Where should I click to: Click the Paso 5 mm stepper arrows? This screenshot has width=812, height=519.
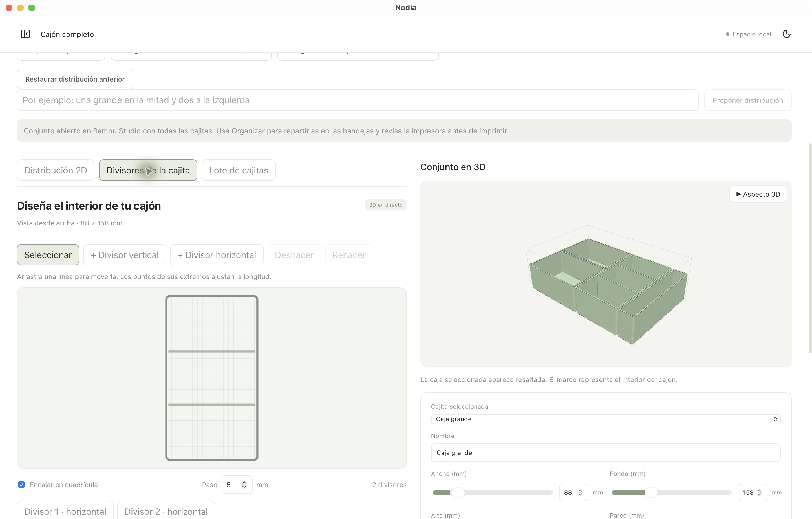pos(244,485)
